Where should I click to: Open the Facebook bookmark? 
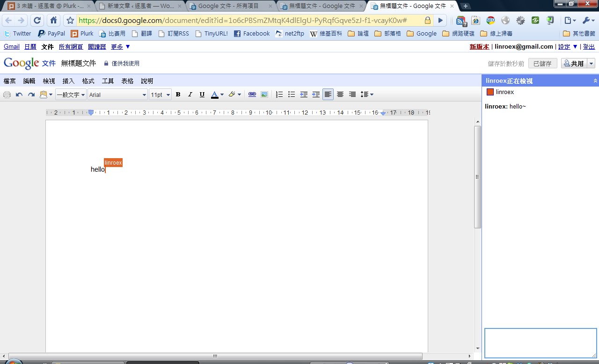point(252,34)
